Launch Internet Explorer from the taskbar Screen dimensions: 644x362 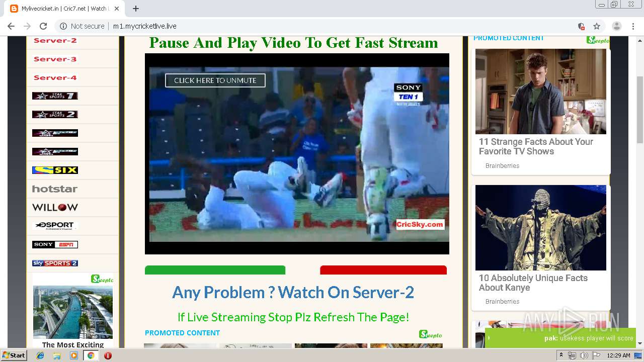[40, 355]
